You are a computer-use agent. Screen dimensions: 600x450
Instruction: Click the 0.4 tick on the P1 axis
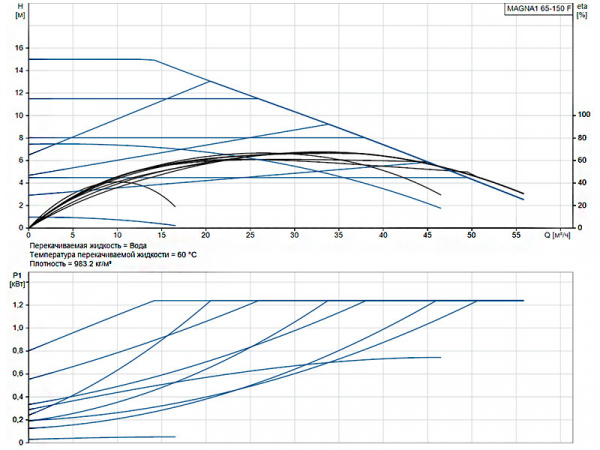(15, 397)
